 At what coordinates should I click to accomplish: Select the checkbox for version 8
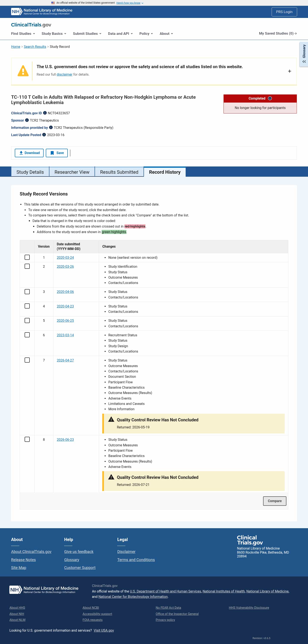pos(27,439)
